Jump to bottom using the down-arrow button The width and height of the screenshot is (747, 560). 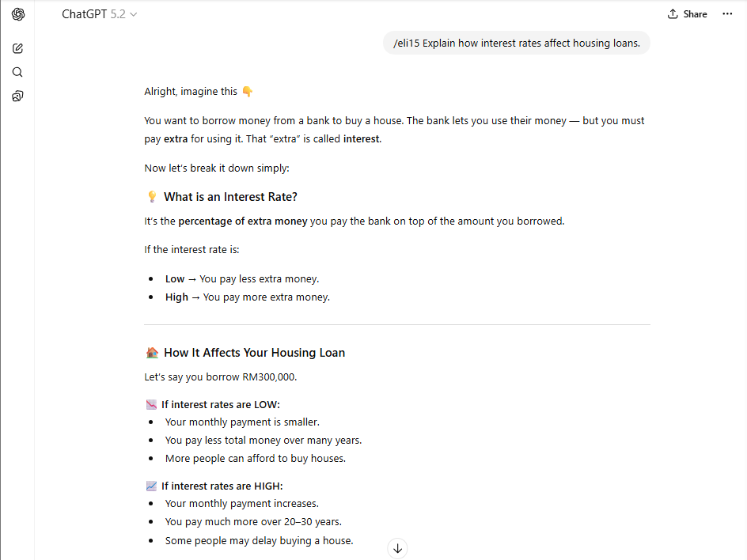point(397,547)
